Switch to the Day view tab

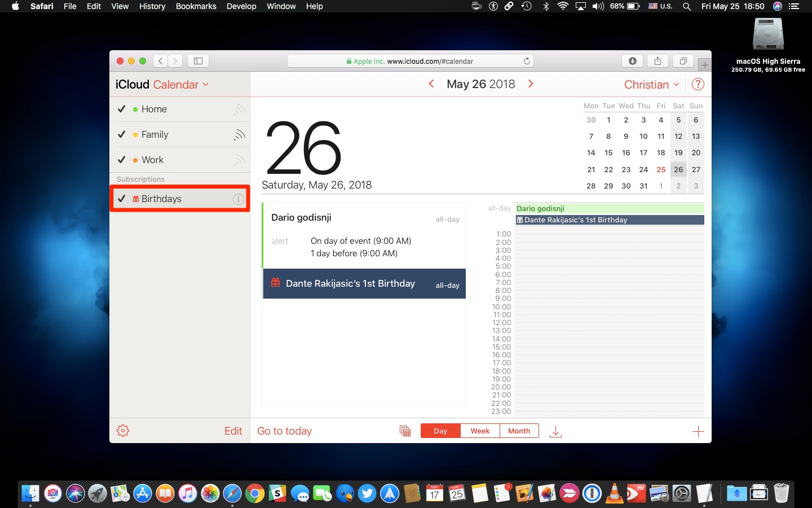(x=440, y=431)
